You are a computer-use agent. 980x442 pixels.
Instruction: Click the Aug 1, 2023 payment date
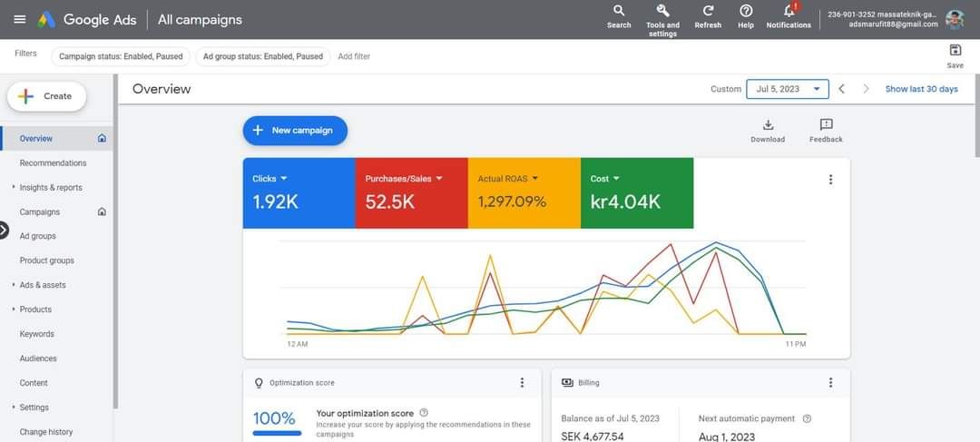[727, 437]
